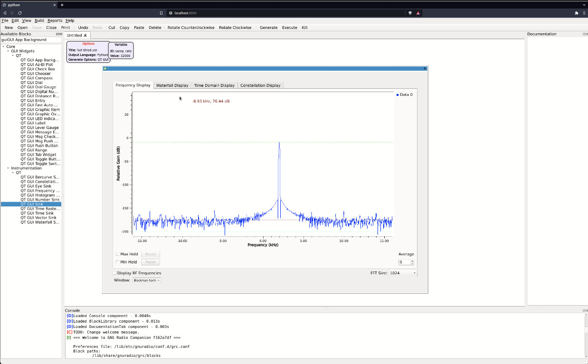Collapse the Core category in Available Blocks

pos(4,47)
